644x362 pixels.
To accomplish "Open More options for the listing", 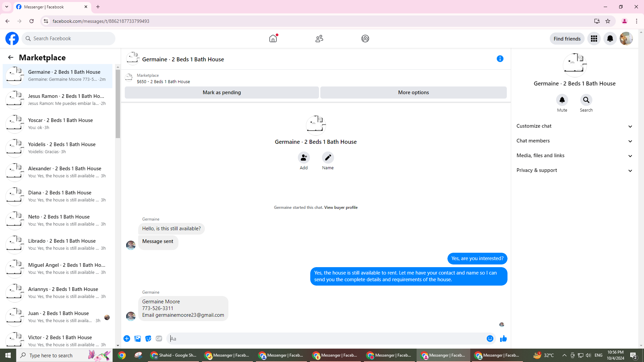I will point(414,93).
